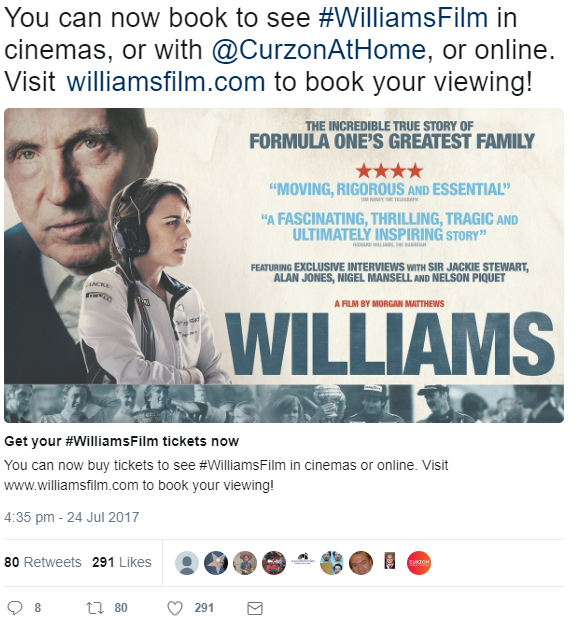This screenshot has width=584, height=629.
Task: Open the Williams film poster image
Action: tap(284, 265)
